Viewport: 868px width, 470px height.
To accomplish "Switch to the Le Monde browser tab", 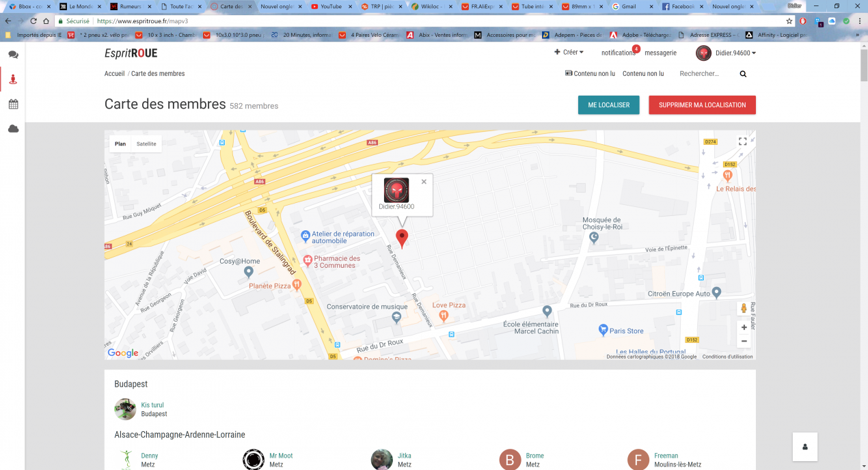I will [80, 6].
